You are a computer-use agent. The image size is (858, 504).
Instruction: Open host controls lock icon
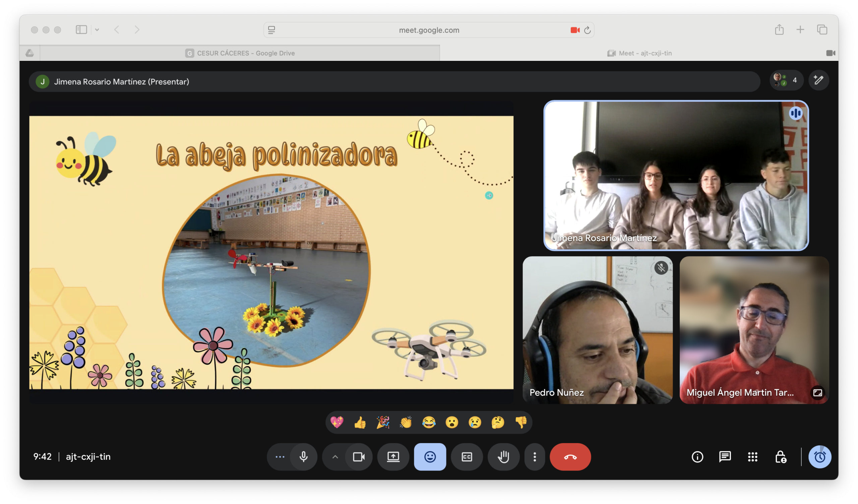pyautogui.click(x=780, y=457)
